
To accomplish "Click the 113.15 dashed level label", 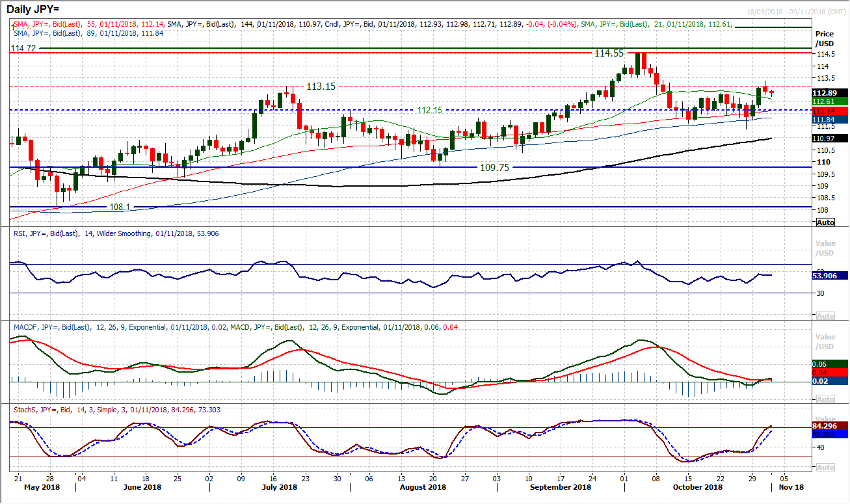I will point(321,86).
